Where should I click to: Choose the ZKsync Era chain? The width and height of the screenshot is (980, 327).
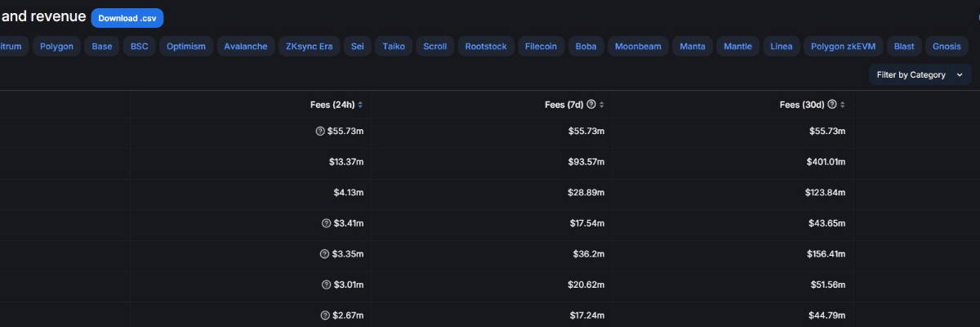pos(309,47)
